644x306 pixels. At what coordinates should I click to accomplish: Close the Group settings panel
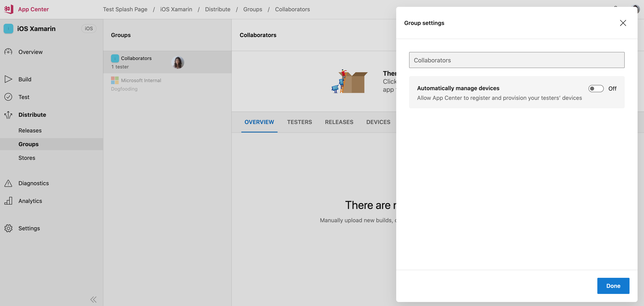[x=623, y=23]
